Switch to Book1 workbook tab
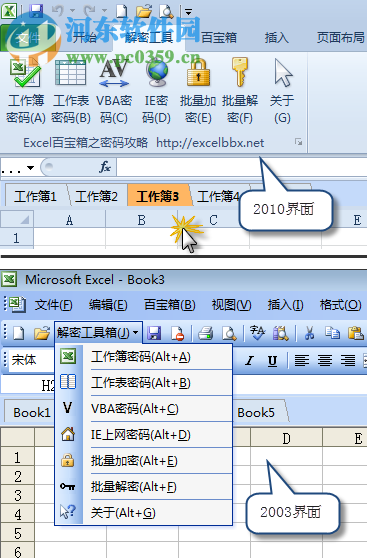The width and height of the screenshot is (367, 558). [31, 412]
